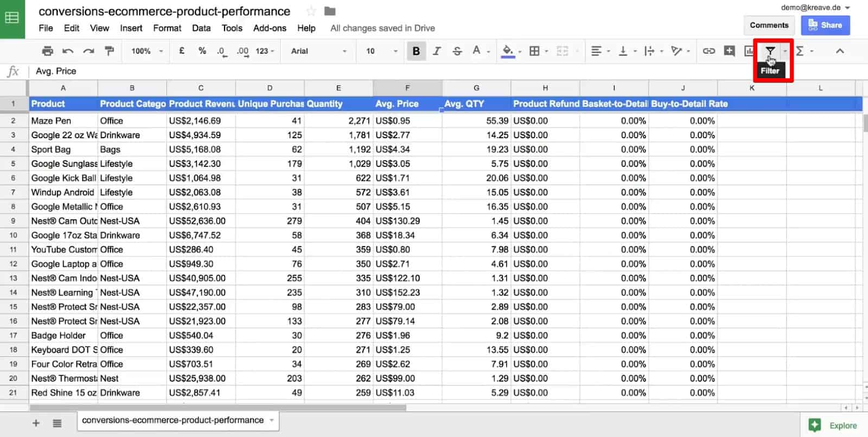Screen dimensions: 868x437
Task: Open horizontal align icon
Action: (596, 51)
